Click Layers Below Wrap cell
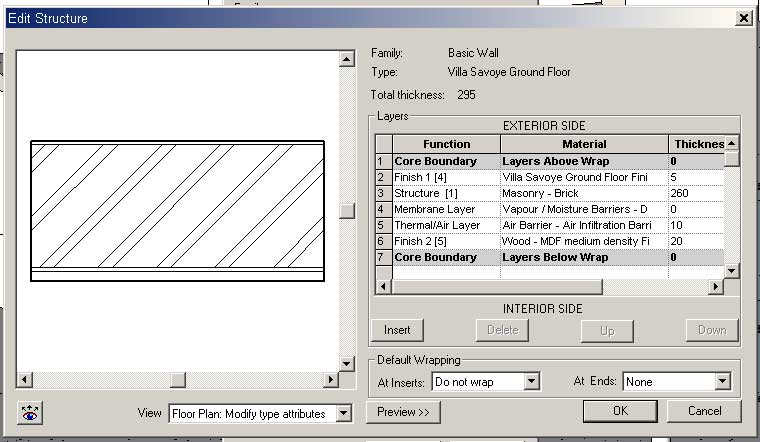This screenshot has width=760, height=442. pos(584,257)
